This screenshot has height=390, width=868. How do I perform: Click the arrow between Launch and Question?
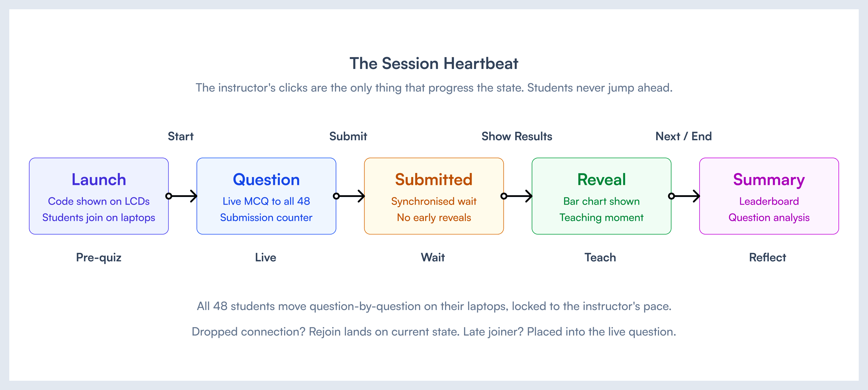pyautogui.click(x=182, y=196)
